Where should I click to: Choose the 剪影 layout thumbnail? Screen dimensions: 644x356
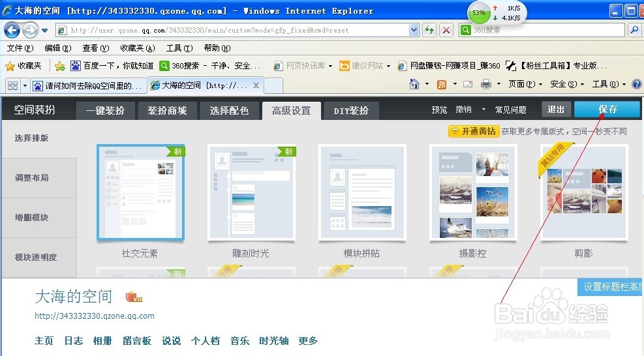(584, 192)
